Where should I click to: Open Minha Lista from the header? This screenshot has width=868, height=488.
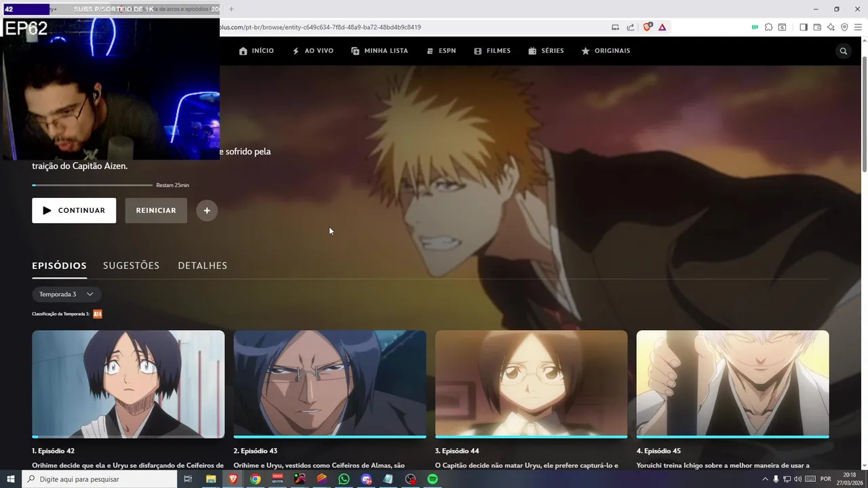[380, 51]
